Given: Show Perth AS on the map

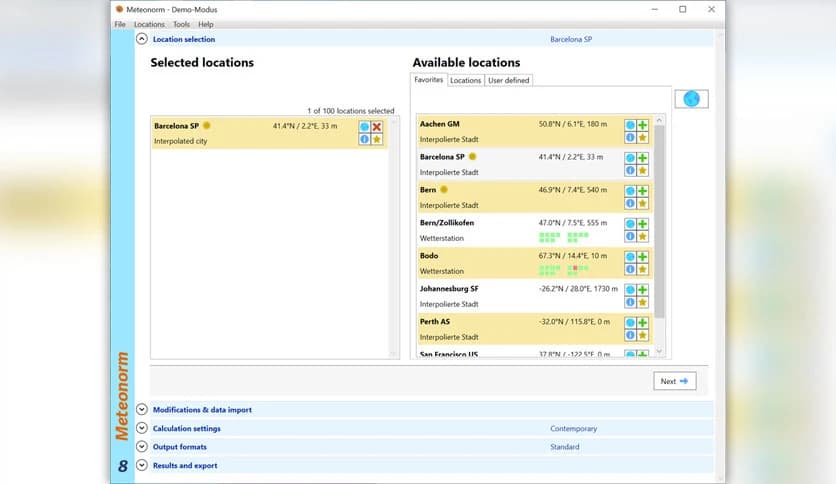Looking at the screenshot, I should [x=630, y=323].
